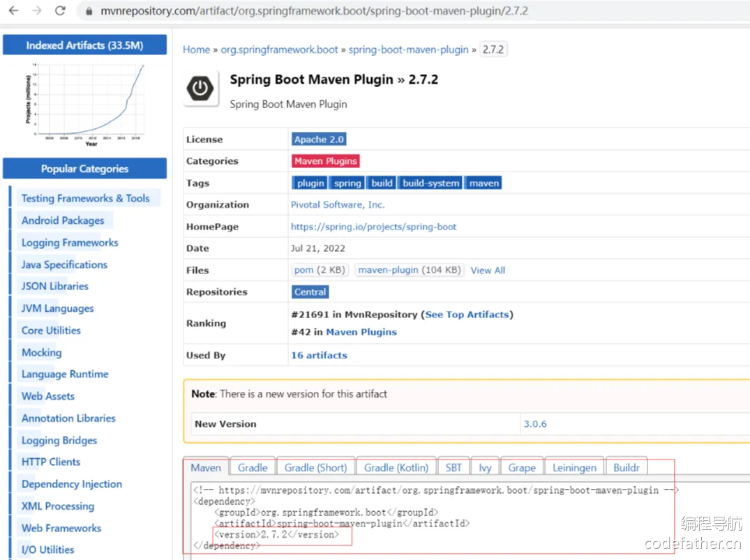Click the 'Jul 21, 2022' date text
This screenshot has height=560, width=750.
317,248
